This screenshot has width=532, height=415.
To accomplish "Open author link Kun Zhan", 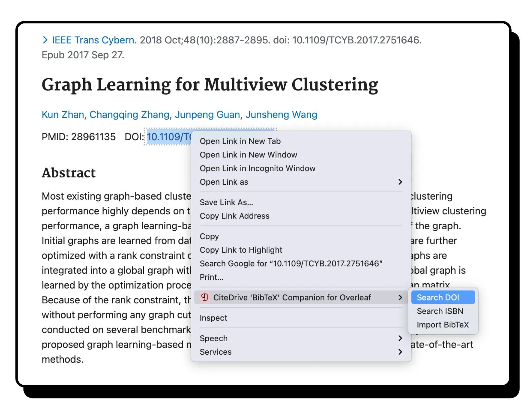I will [63, 114].
